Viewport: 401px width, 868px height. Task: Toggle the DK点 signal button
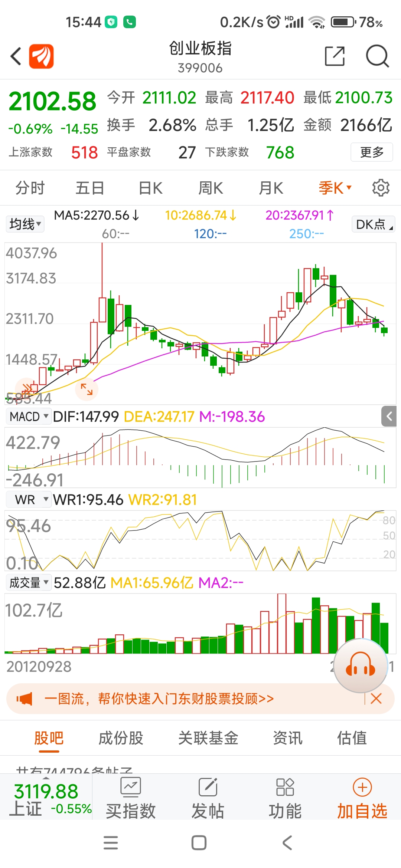click(x=373, y=224)
